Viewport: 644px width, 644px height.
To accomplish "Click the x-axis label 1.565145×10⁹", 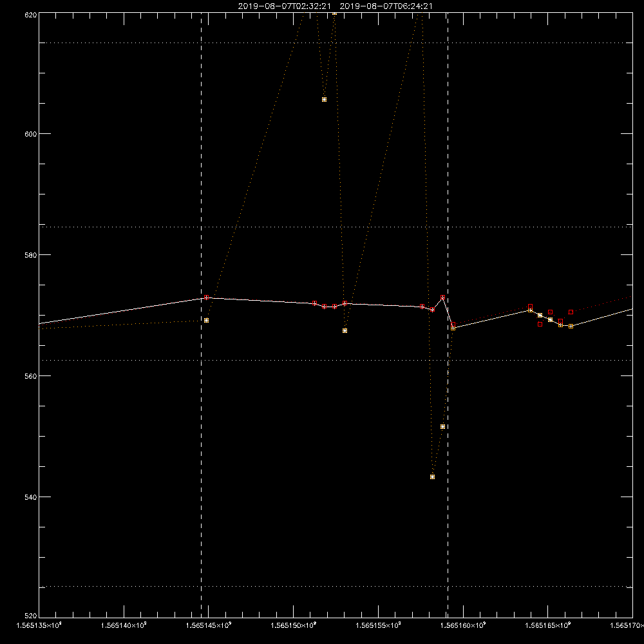I will pos(209,625).
